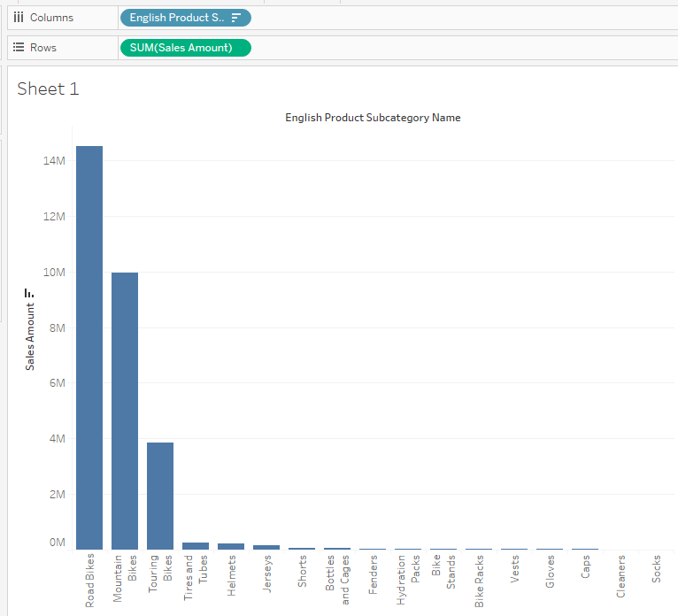
Task: Click the Cleaners axis label
Action: tap(620, 577)
